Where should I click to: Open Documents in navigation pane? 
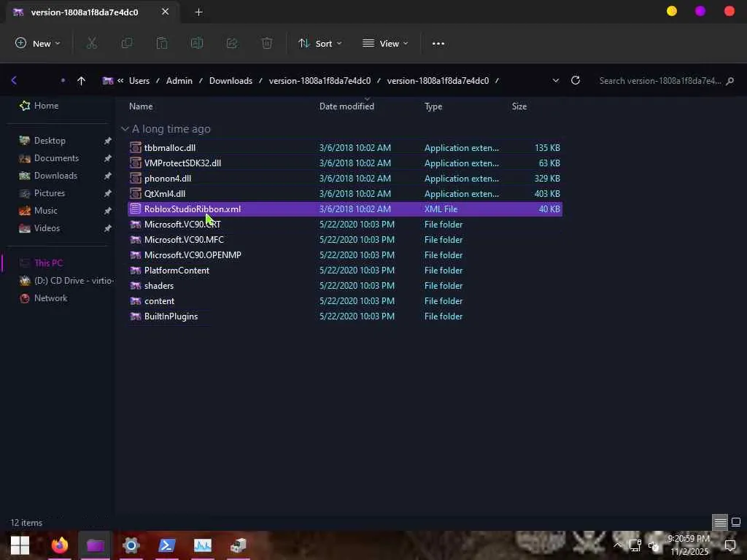(49, 158)
